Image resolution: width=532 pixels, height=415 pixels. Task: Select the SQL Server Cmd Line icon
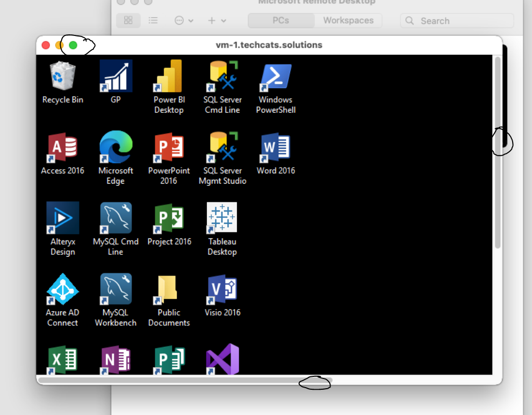click(x=222, y=76)
